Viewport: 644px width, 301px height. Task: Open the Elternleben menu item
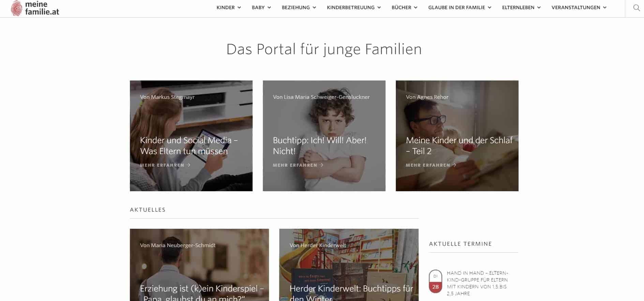(521, 7)
